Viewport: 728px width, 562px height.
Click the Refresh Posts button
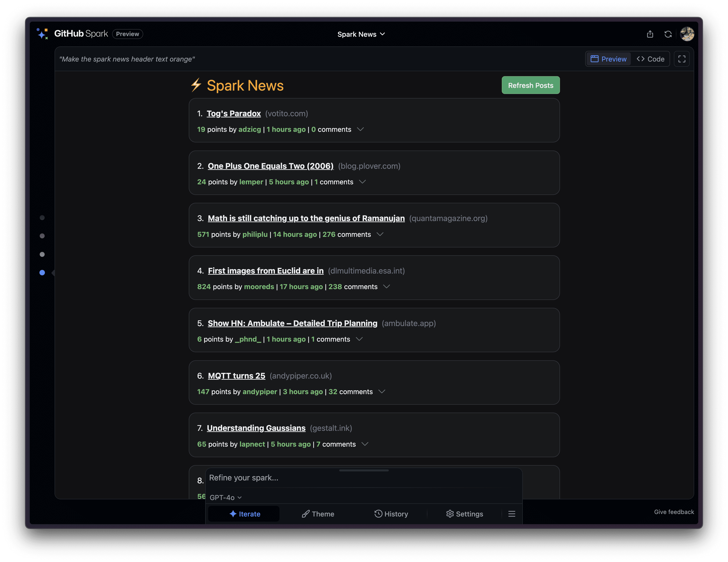tap(530, 85)
